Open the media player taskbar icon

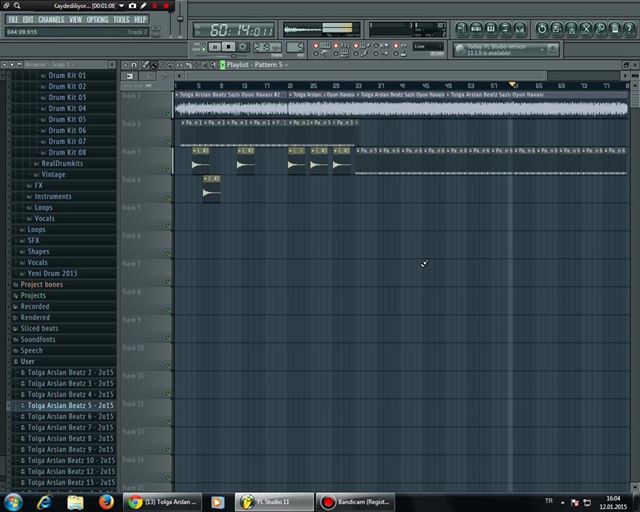217,502
